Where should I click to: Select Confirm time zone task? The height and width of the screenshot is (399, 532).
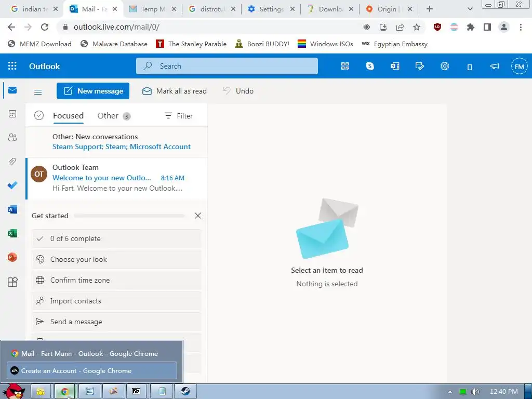tap(116, 280)
